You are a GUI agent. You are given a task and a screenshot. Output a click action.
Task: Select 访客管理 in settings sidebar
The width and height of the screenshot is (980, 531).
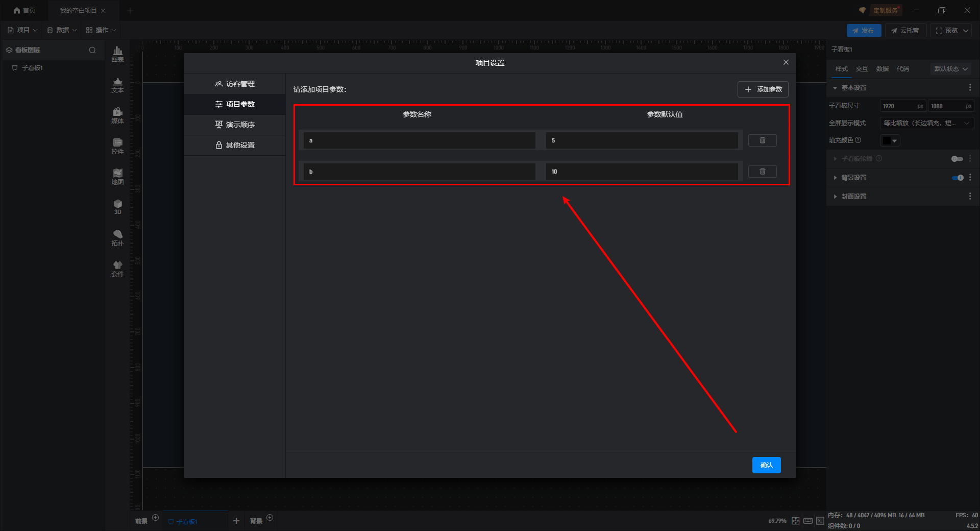pos(235,84)
